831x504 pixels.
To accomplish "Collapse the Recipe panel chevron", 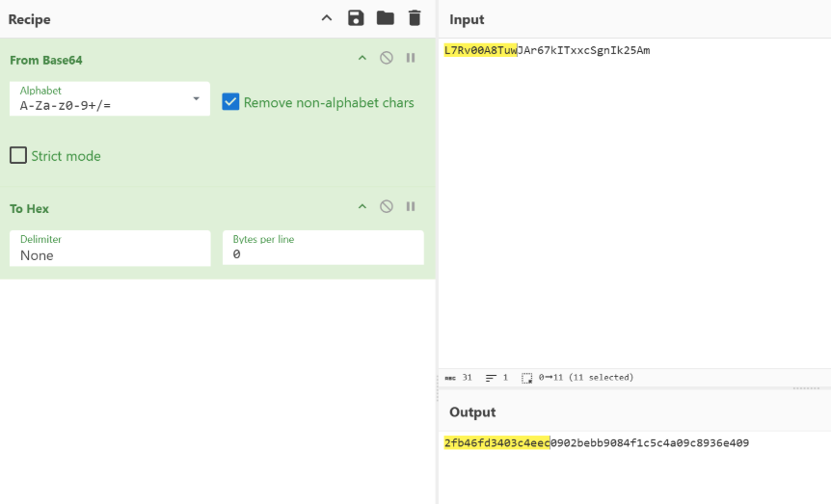I will pyautogui.click(x=327, y=18).
